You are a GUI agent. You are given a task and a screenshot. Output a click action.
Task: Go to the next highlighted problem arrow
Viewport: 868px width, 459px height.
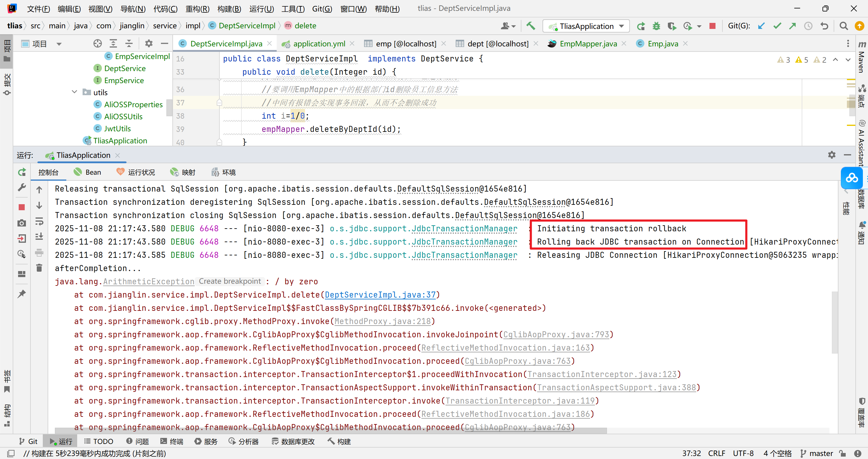[848, 60]
